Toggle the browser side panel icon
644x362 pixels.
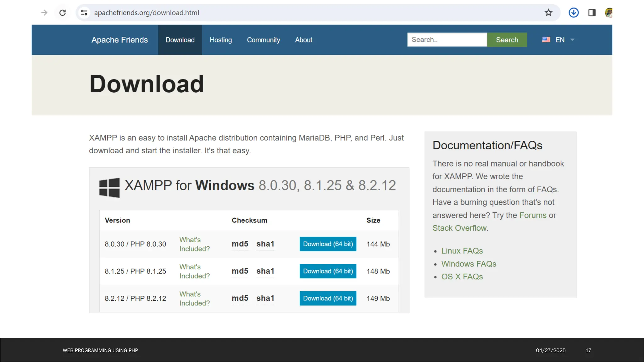592,13
